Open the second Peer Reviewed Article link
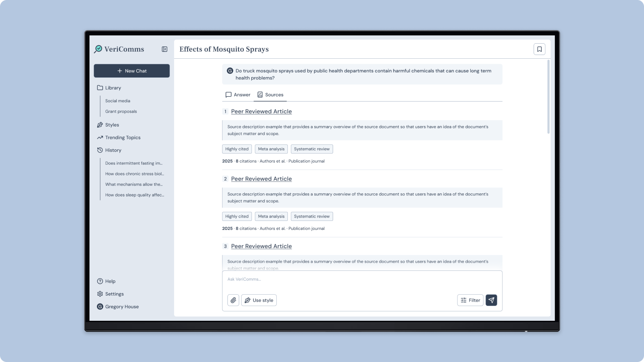Screen dimensions: 644x362 pos(261,179)
